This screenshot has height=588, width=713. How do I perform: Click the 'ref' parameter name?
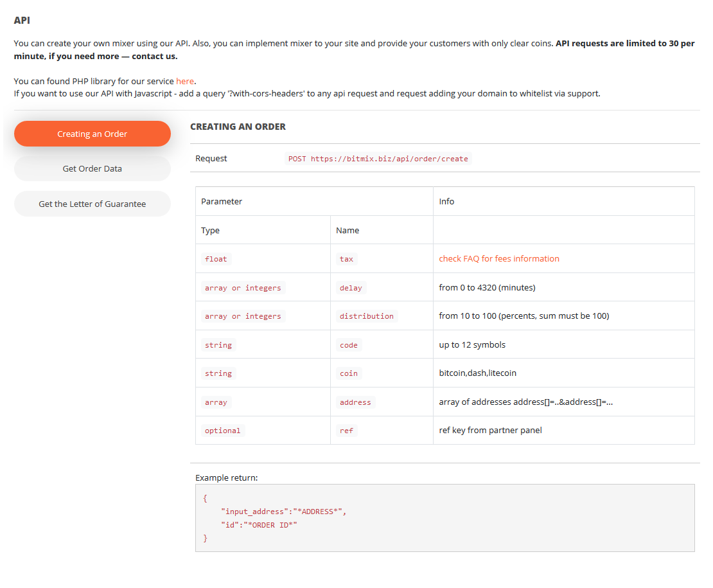coord(346,431)
